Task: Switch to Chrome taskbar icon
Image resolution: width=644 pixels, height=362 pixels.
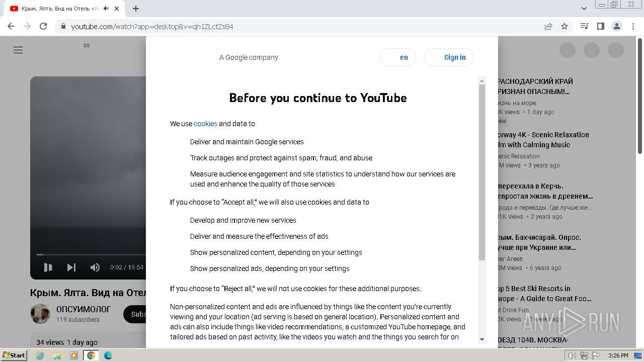Action: (x=91, y=355)
